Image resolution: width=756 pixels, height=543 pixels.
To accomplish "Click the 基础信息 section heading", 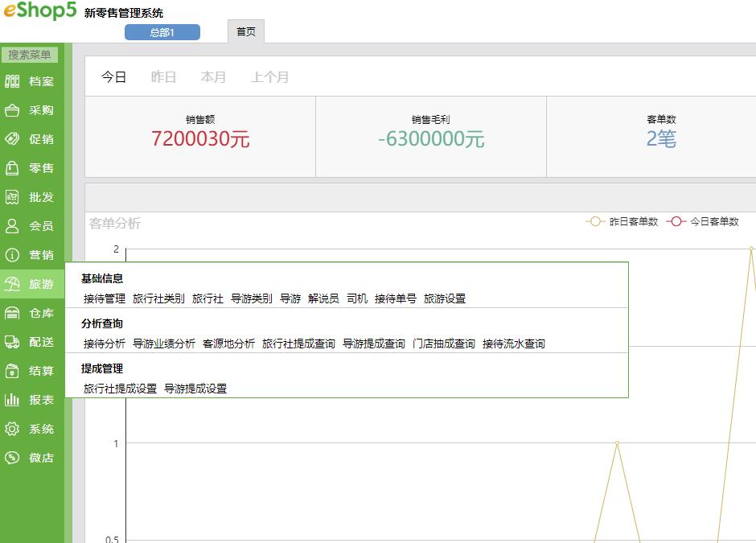I will click(102, 278).
